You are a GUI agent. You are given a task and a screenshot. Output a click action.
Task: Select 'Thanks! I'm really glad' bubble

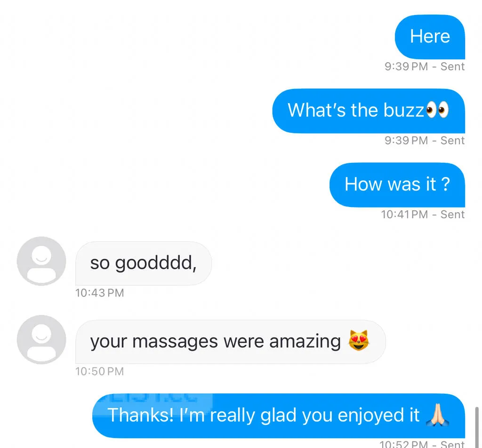[x=279, y=416]
